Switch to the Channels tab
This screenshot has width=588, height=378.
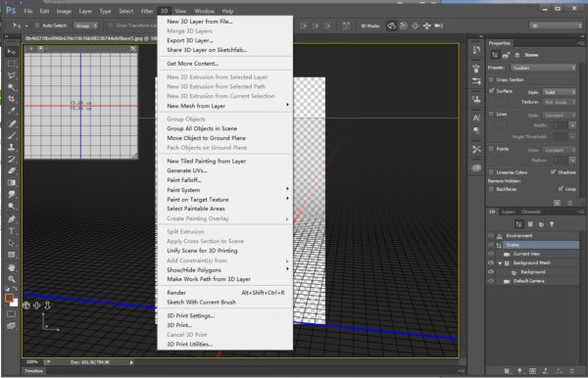click(531, 213)
